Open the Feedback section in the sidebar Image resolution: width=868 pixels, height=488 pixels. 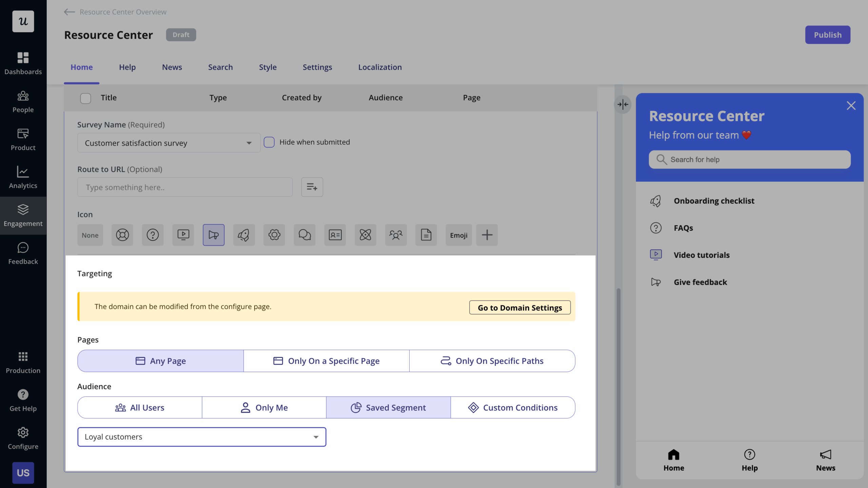(x=23, y=253)
